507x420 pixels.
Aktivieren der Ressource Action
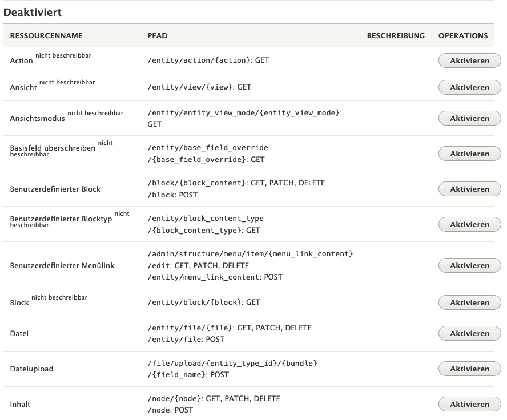(469, 60)
